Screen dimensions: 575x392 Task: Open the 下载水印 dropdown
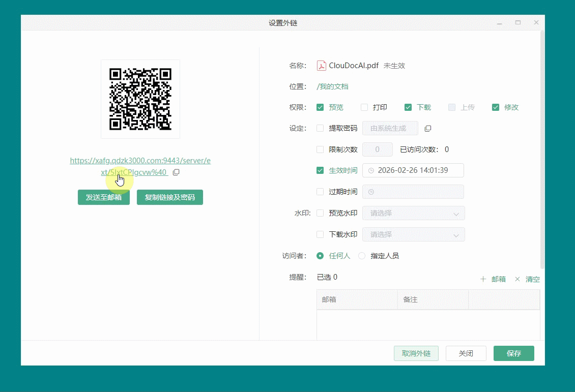click(413, 234)
